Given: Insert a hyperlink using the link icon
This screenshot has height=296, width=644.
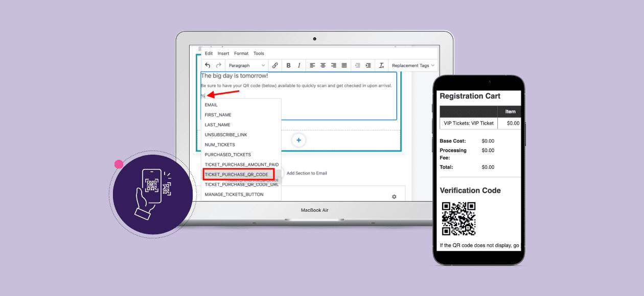Looking at the screenshot, I should [x=275, y=65].
